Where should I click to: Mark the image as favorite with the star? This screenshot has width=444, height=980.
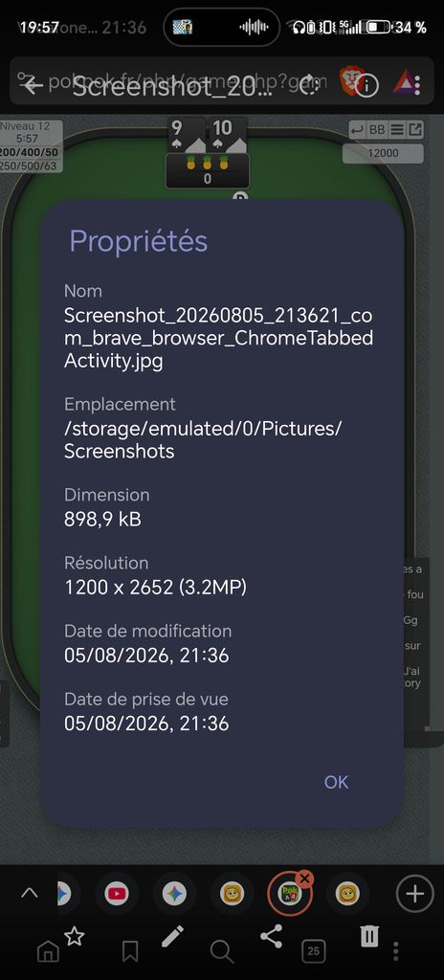[x=75, y=936]
